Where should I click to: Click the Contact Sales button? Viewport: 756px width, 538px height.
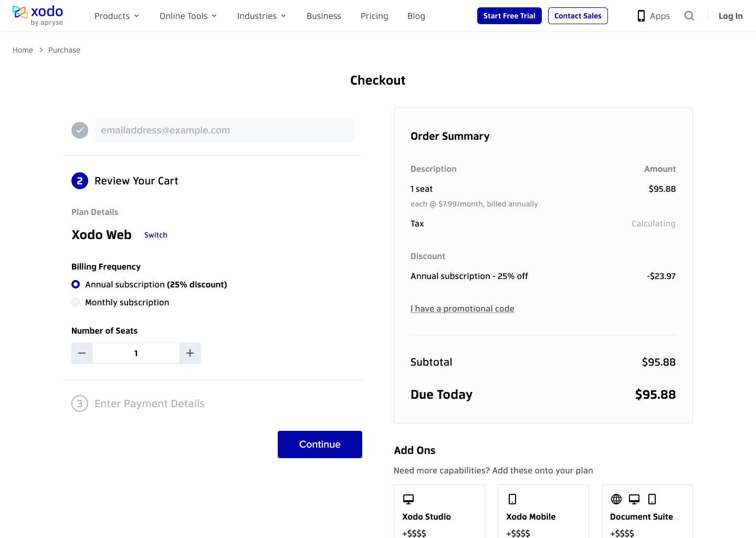click(578, 16)
